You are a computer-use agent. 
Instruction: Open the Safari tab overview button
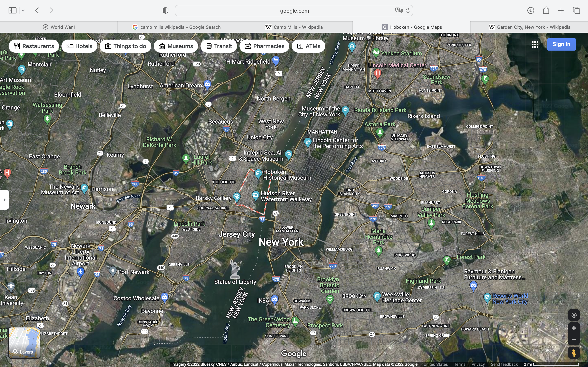576,10
